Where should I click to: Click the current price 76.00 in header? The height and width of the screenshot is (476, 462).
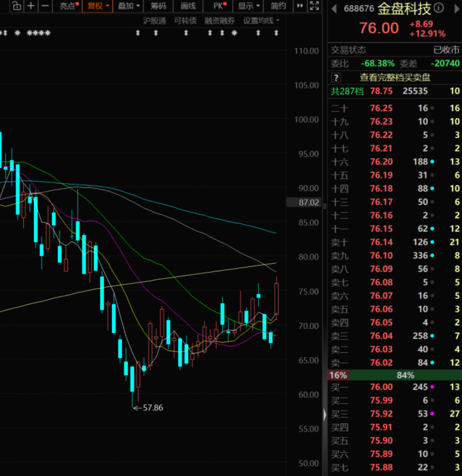point(379,28)
